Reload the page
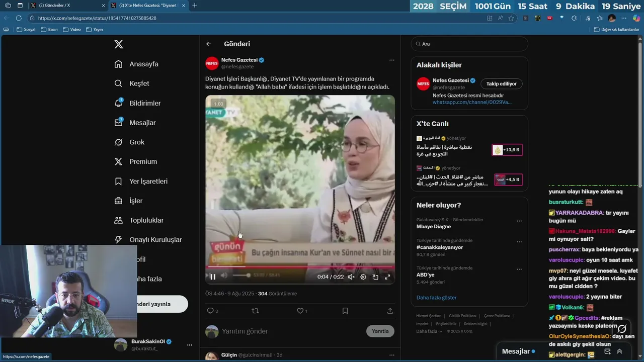 (x=19, y=18)
